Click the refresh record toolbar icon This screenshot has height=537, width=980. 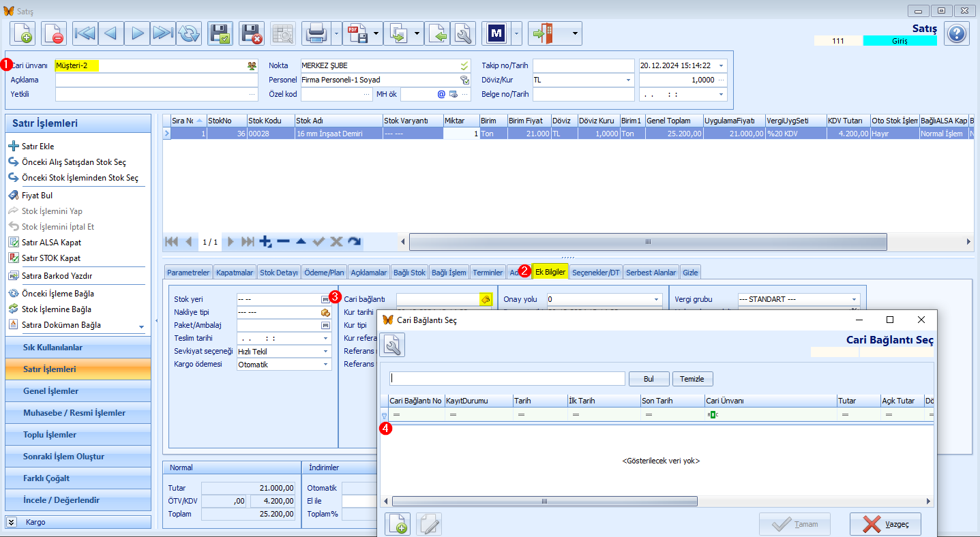click(188, 33)
